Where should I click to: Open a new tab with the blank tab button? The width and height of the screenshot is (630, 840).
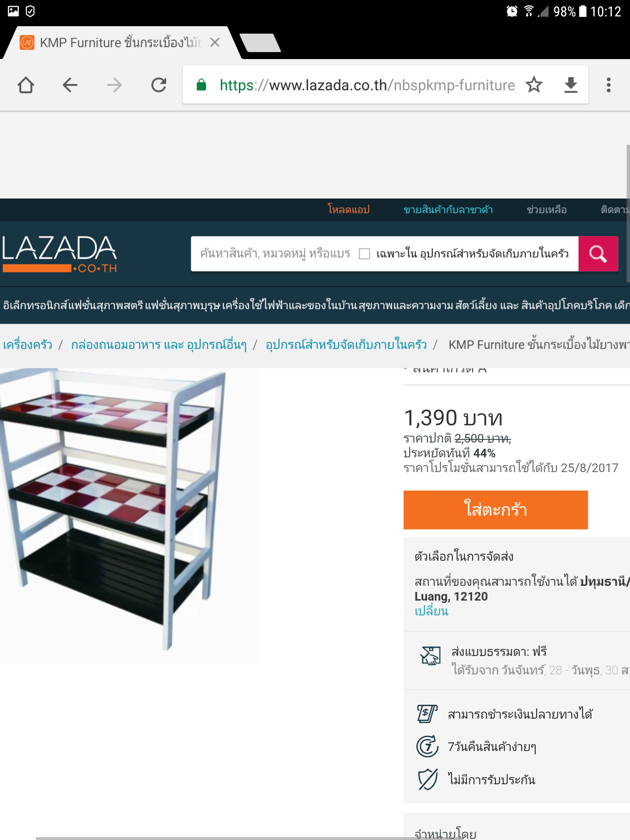click(260, 43)
